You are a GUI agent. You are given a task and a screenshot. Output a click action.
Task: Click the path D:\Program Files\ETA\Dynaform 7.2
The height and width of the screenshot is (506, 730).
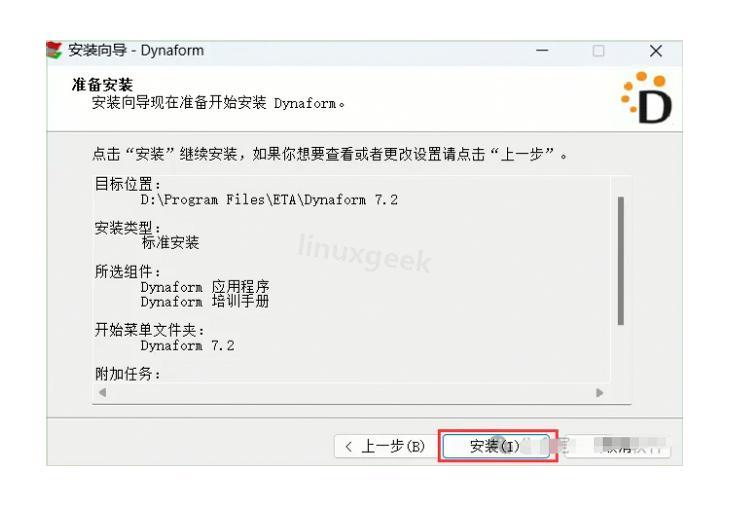269,200
